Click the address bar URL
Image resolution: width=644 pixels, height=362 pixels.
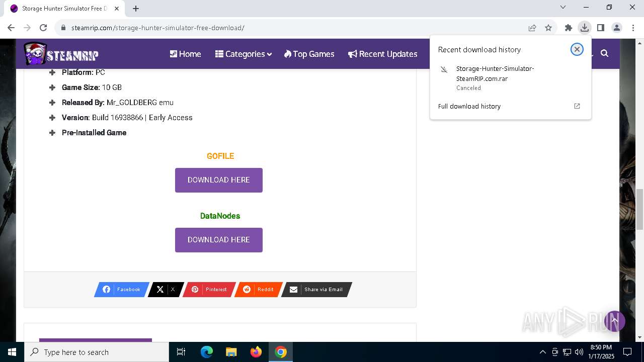click(x=157, y=28)
